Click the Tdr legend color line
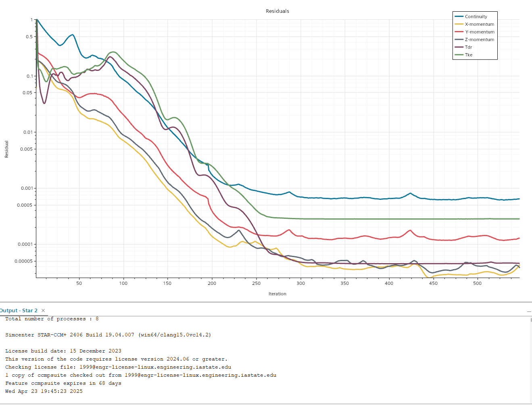 (459, 47)
